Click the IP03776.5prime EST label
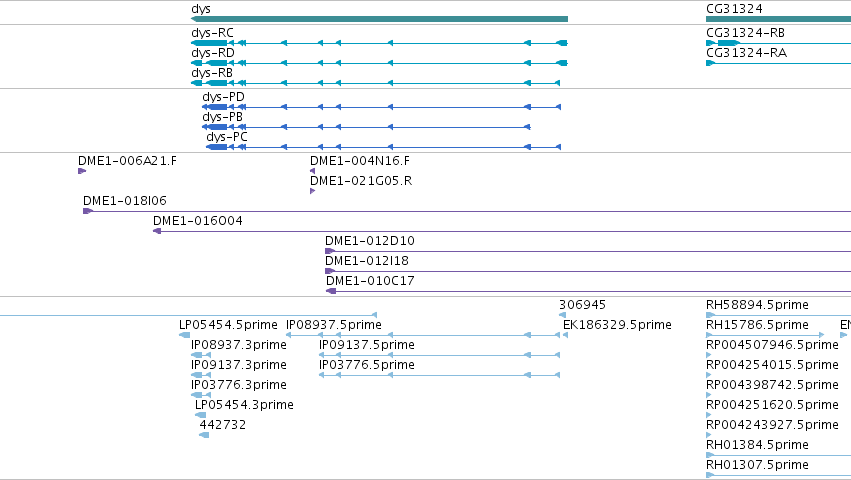The image size is (851, 480). coord(367,365)
